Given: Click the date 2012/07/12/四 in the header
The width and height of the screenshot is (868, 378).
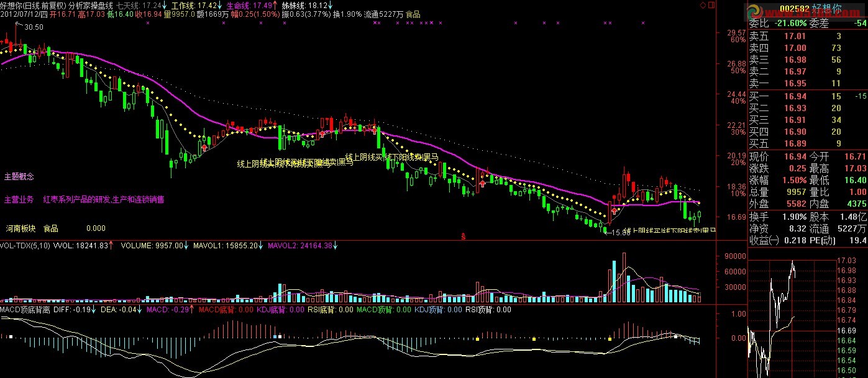Looking at the screenshot, I should (24, 14).
